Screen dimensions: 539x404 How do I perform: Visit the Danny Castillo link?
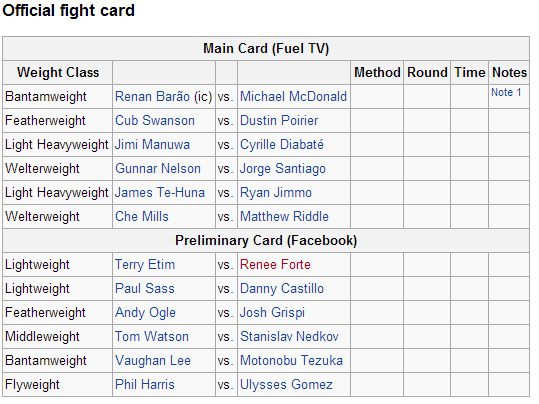coord(282,289)
